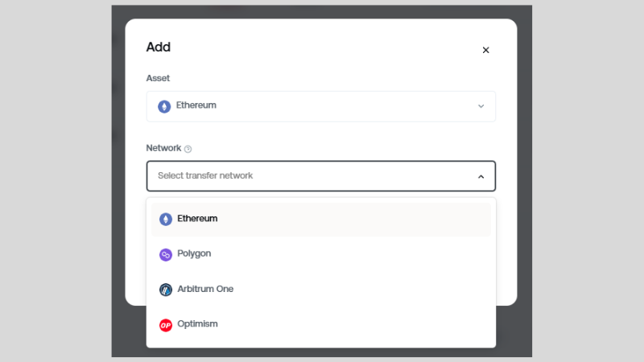Click the Asset field label
The image size is (644, 362).
[158, 78]
